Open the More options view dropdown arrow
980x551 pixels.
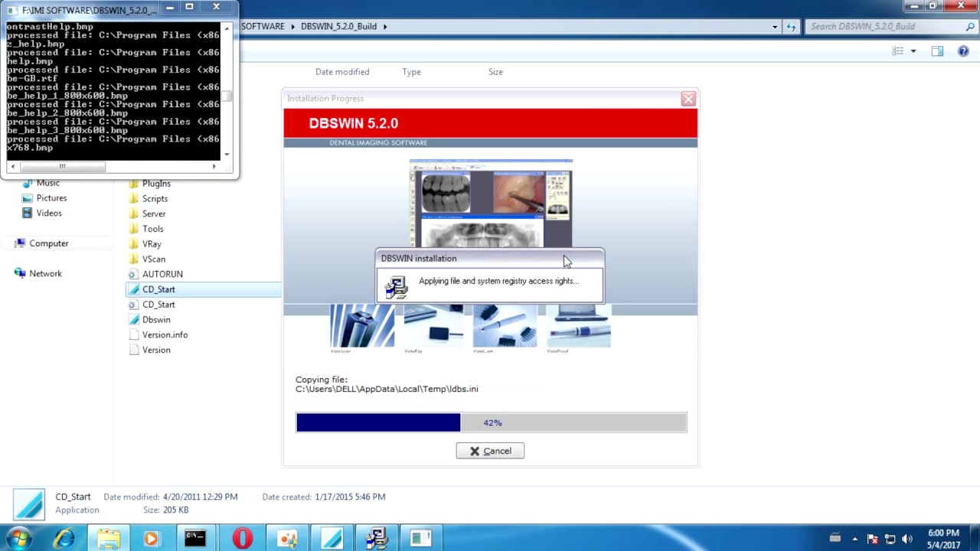point(913,51)
